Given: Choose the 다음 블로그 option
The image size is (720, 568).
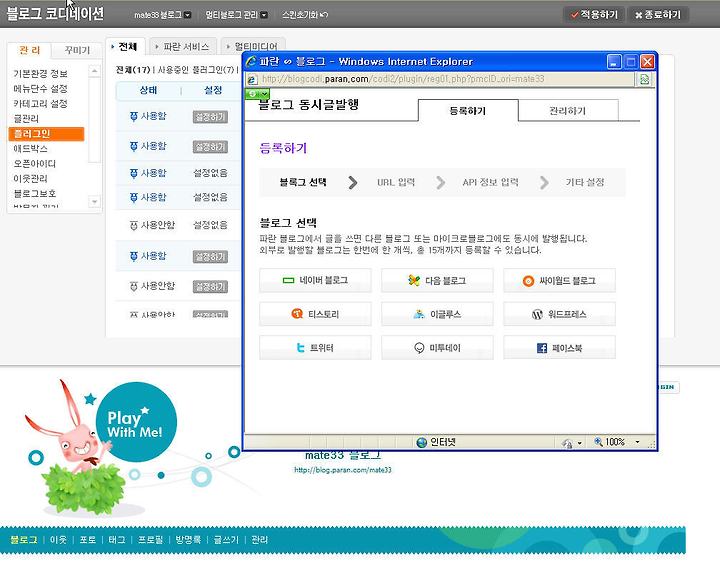Looking at the screenshot, I should pos(437,280).
